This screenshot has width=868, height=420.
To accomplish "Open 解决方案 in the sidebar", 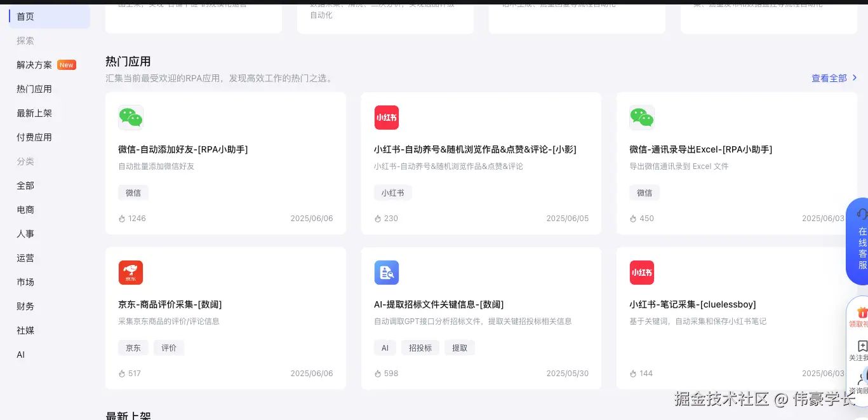I will [34, 65].
